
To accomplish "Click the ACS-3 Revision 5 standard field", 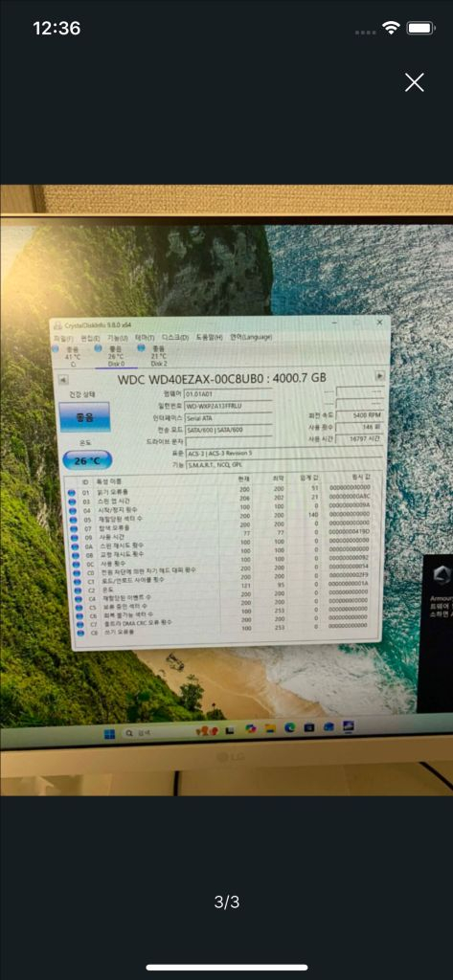I will click(x=284, y=453).
